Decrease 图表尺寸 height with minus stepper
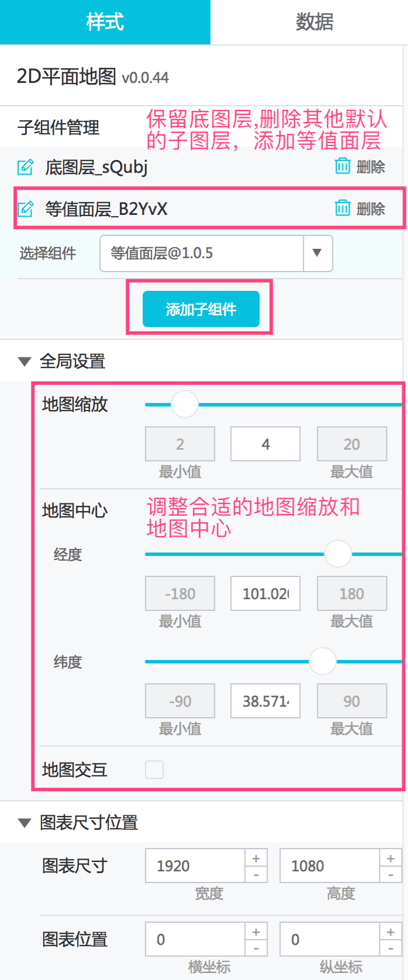 point(390,874)
